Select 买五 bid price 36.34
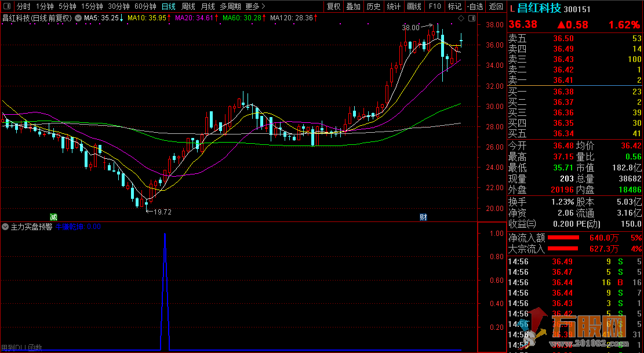The image size is (644, 353). [563, 133]
